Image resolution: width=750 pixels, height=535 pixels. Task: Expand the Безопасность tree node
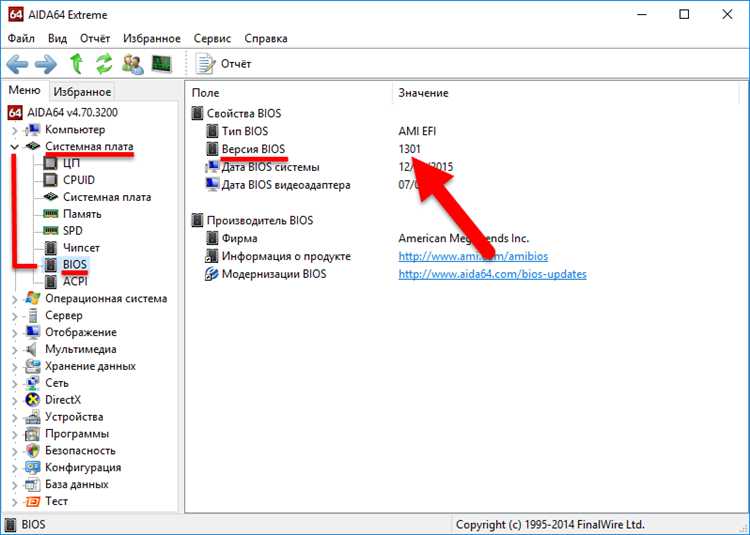(14, 451)
